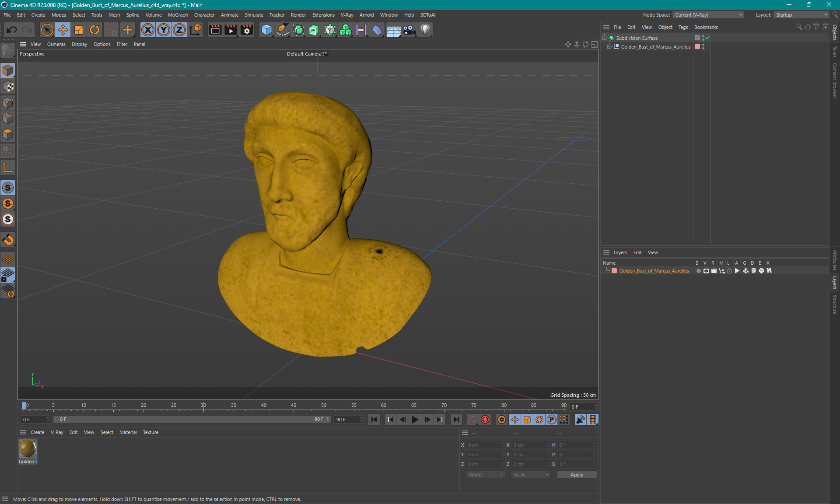The height and width of the screenshot is (504, 840).
Task: Select the Live Selection tool
Action: [x=47, y=30]
